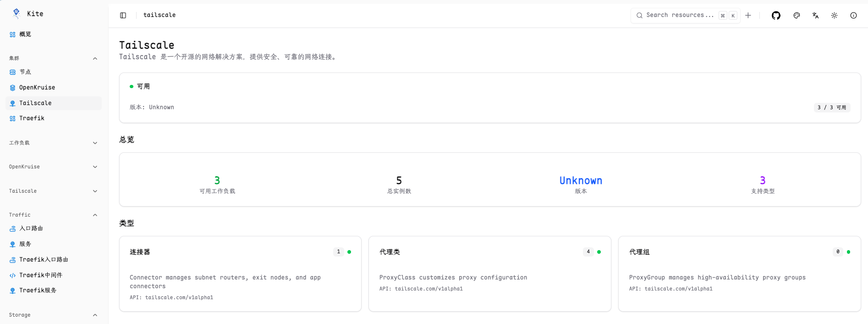Click the plus create resource icon
868x324 pixels.
click(x=748, y=16)
